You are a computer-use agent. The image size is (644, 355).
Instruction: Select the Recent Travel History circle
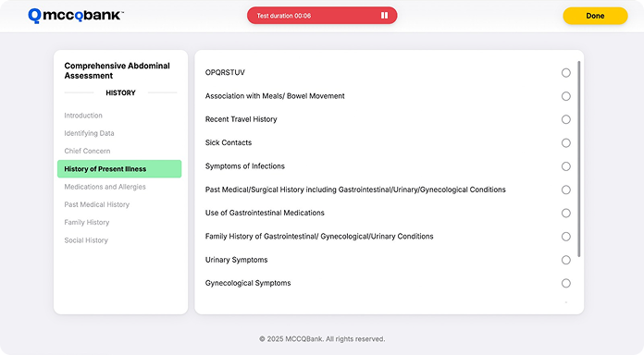coord(566,119)
